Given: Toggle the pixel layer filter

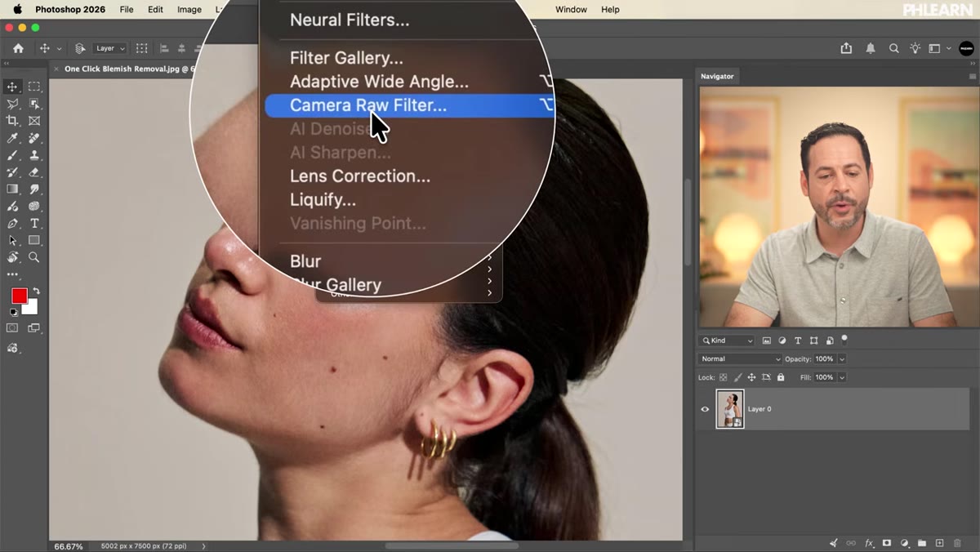Looking at the screenshot, I should 767,341.
